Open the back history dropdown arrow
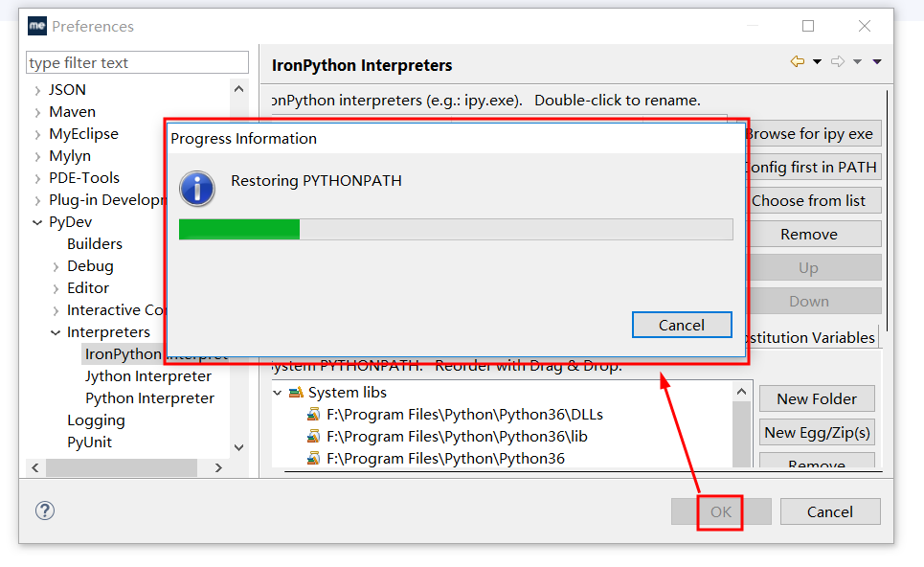The image size is (924, 567). click(x=817, y=62)
